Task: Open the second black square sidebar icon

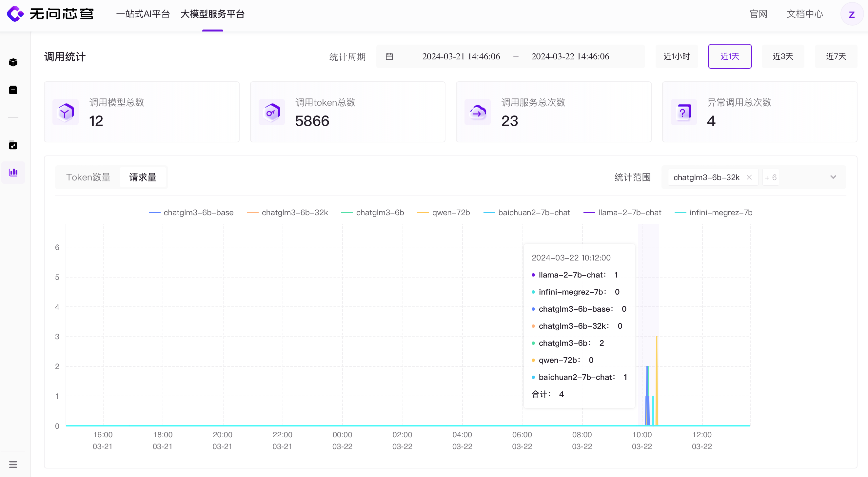Action: pyautogui.click(x=13, y=90)
